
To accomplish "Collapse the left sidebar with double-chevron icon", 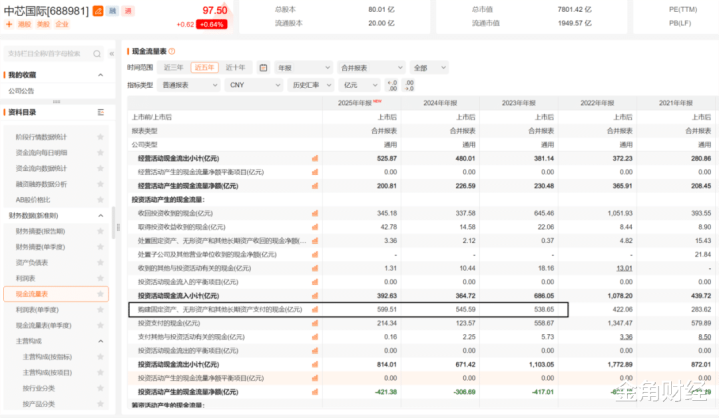I will coord(111,51).
